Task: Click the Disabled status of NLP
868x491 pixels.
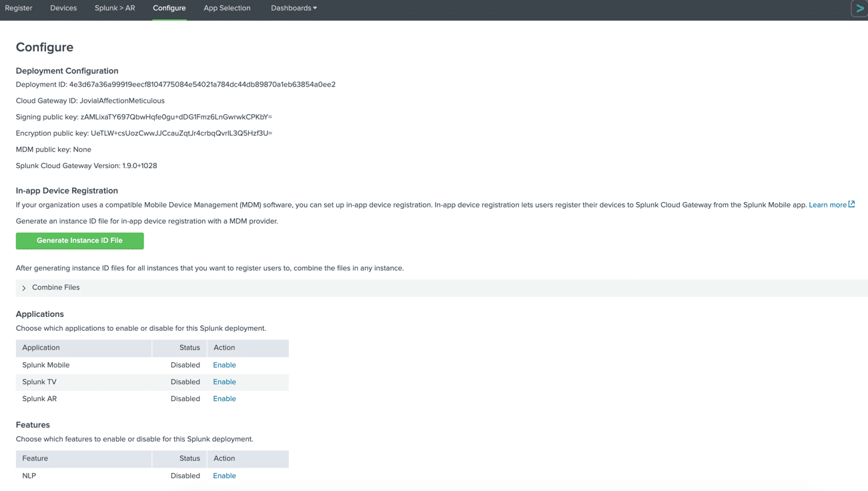Action: tap(185, 476)
